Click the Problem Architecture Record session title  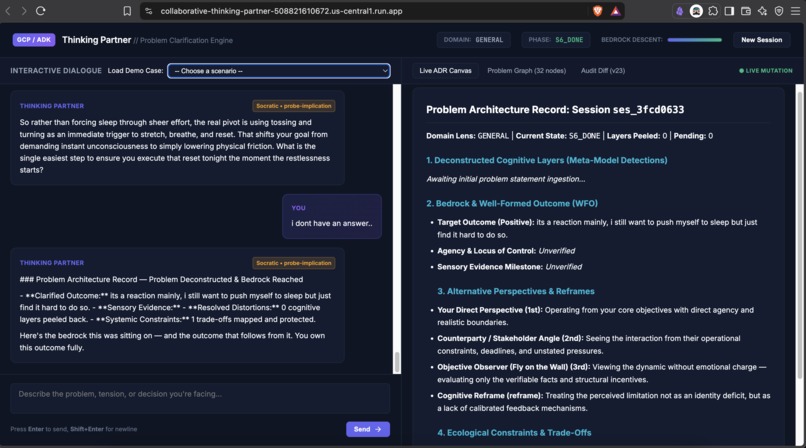click(x=555, y=109)
